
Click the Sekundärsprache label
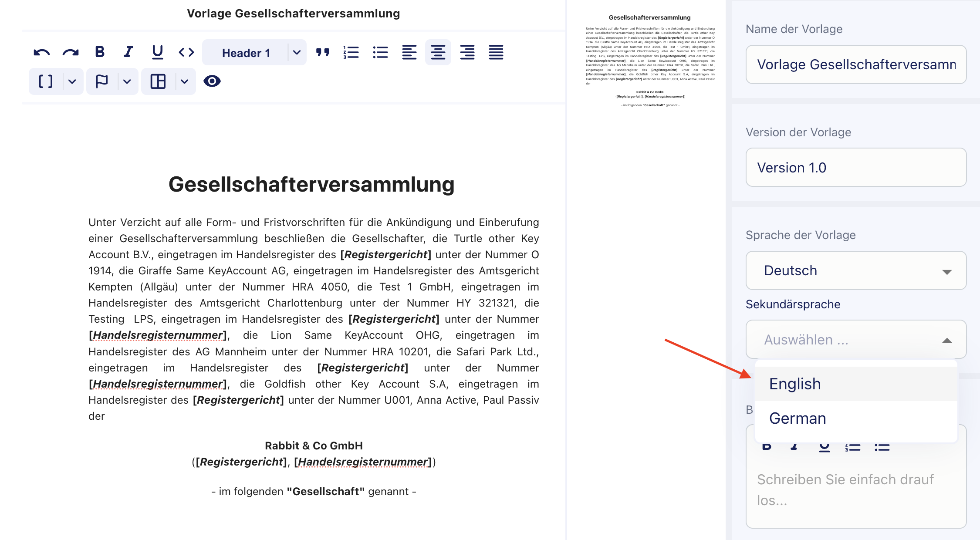point(793,304)
